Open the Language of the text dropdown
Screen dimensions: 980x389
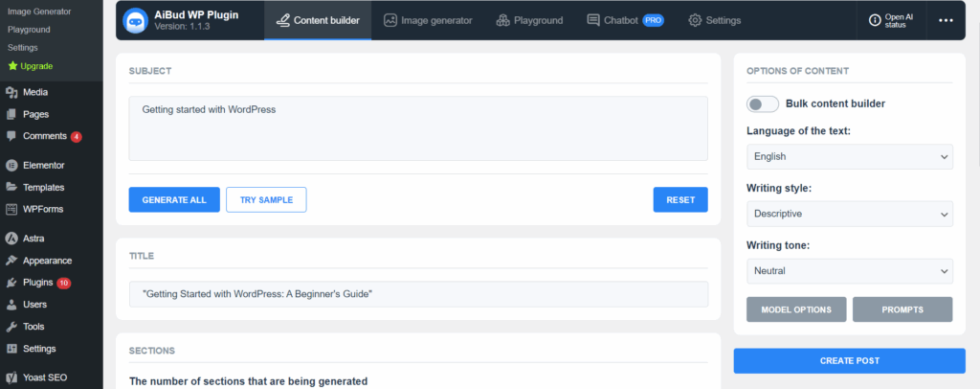point(850,156)
